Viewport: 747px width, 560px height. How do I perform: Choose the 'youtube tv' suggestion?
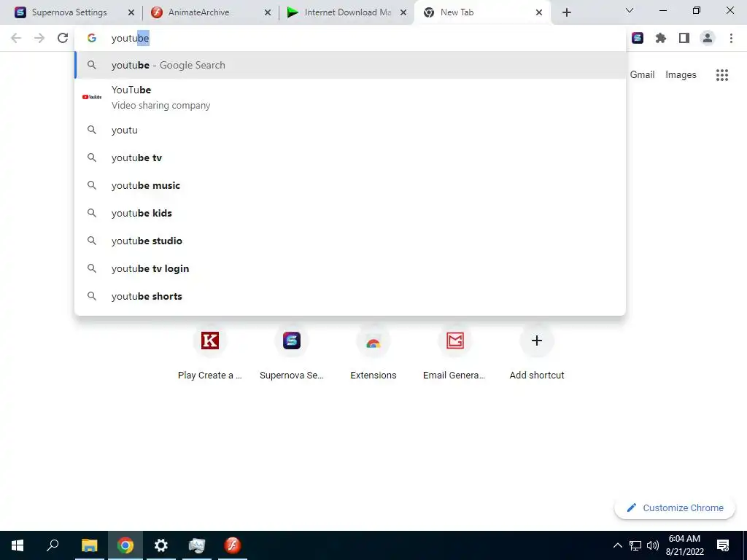point(350,157)
